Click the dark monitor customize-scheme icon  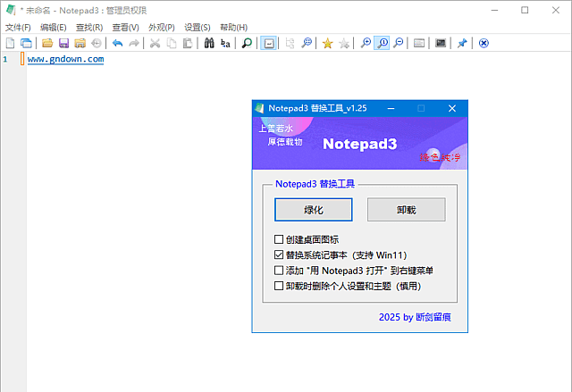pos(441,44)
